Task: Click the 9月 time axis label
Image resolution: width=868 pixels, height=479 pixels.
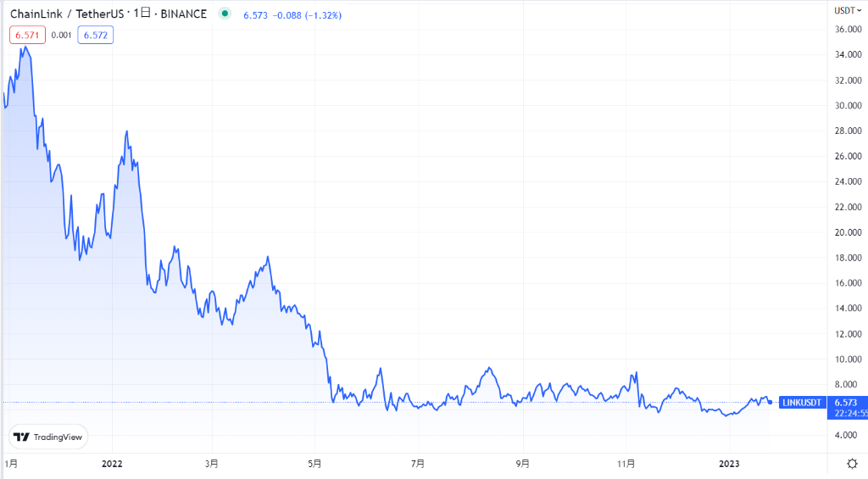Action: point(522,464)
